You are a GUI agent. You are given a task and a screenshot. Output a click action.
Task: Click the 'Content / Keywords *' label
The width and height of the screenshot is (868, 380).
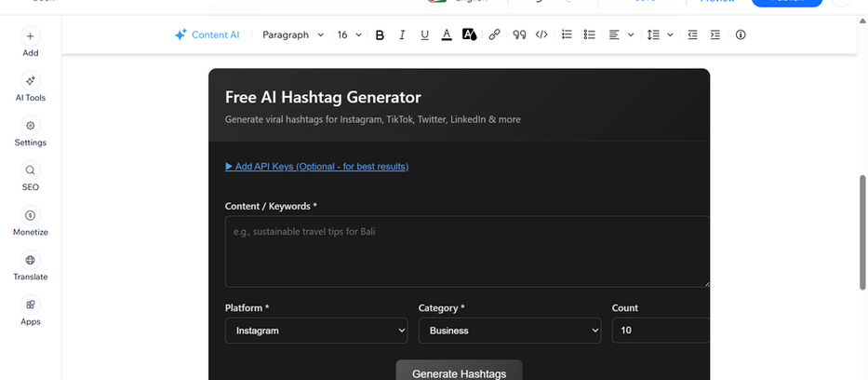pyautogui.click(x=271, y=206)
